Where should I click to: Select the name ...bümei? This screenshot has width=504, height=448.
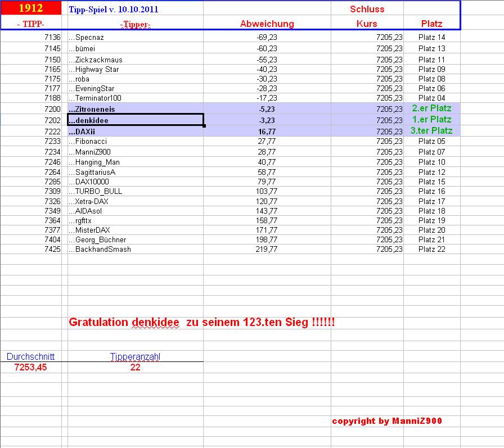[x=82, y=48]
